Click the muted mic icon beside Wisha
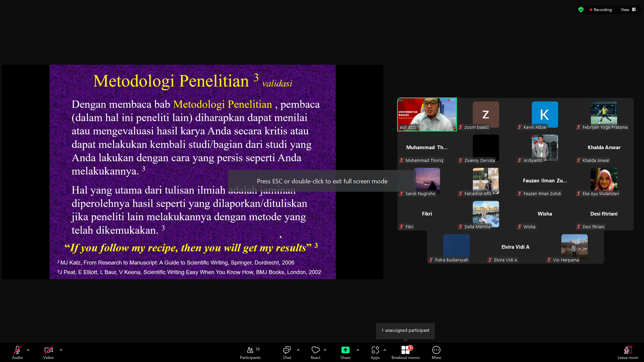The image size is (644, 362). 520,227
